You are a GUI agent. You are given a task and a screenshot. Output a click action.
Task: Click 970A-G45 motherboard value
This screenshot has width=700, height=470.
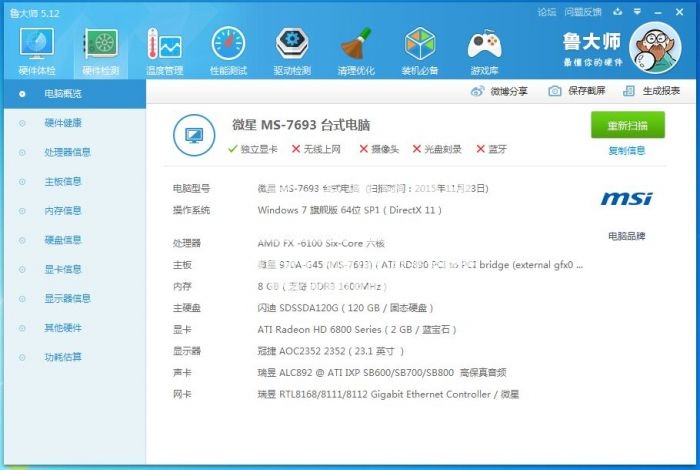pos(420,265)
